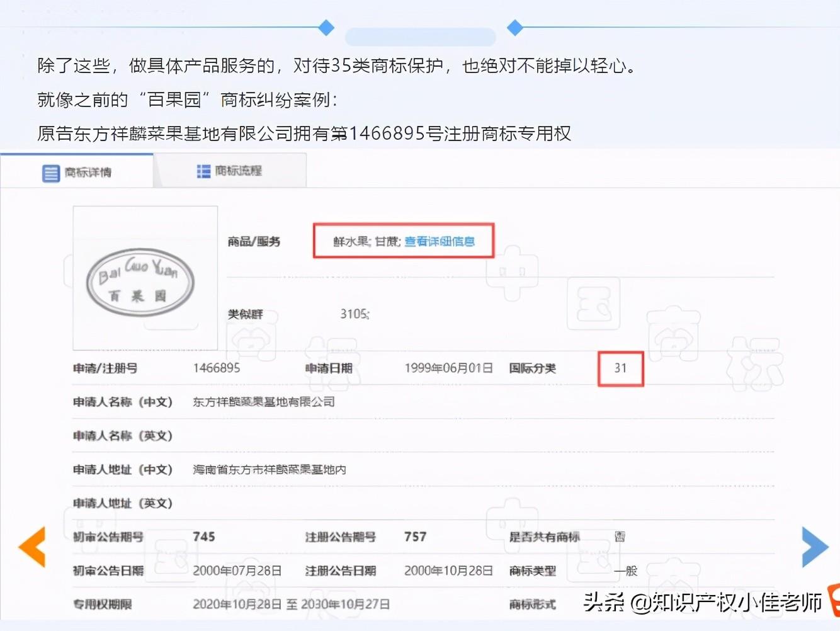
Task: Click the 商品/服务 label
Action: [254, 241]
